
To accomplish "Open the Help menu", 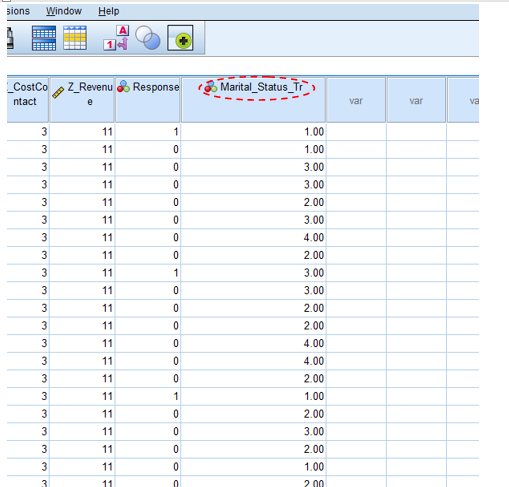I will tap(108, 11).
